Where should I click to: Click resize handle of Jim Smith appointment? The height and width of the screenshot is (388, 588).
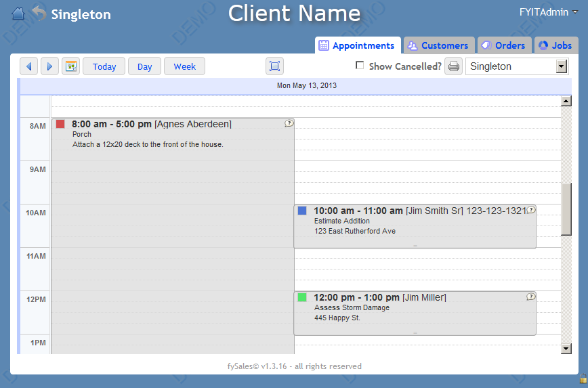[x=415, y=246]
